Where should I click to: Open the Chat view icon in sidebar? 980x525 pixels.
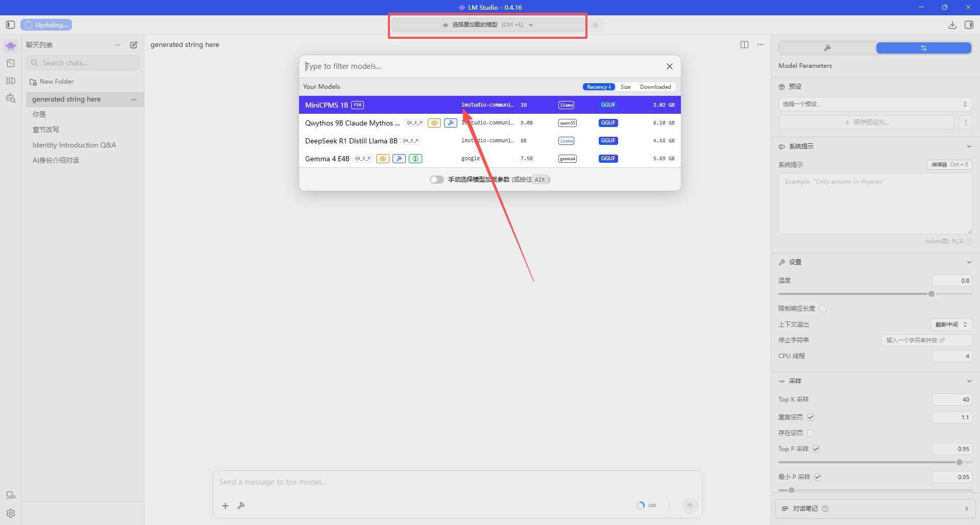tap(11, 46)
